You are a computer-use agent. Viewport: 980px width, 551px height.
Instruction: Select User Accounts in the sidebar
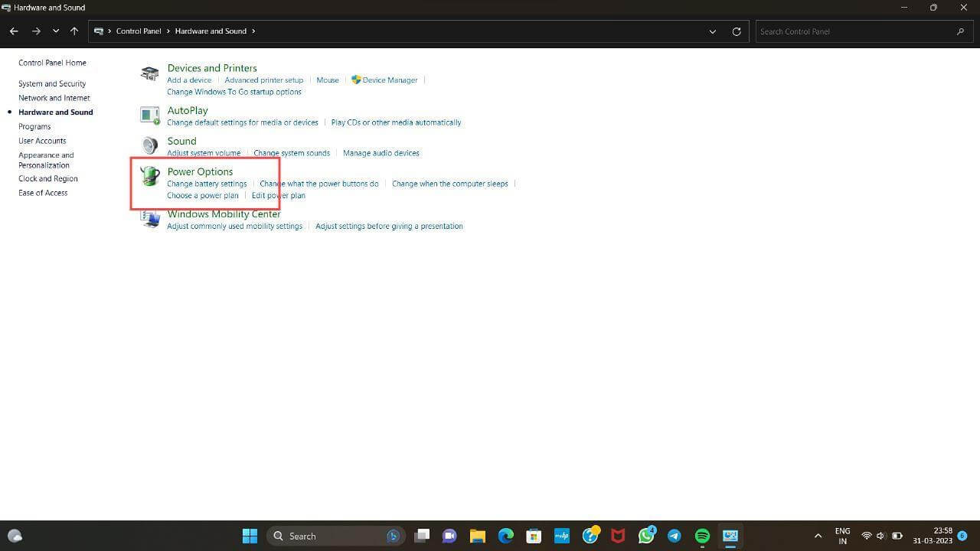pos(42,141)
